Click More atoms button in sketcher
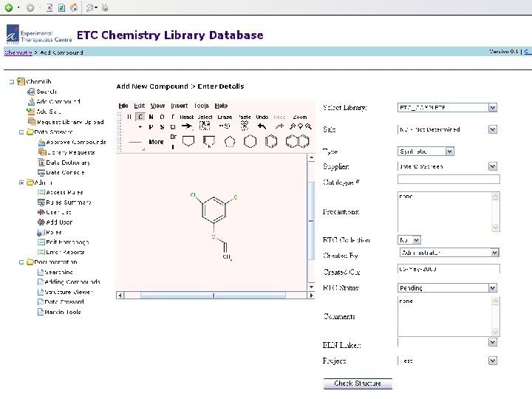The width and height of the screenshot is (532, 399). [x=156, y=142]
